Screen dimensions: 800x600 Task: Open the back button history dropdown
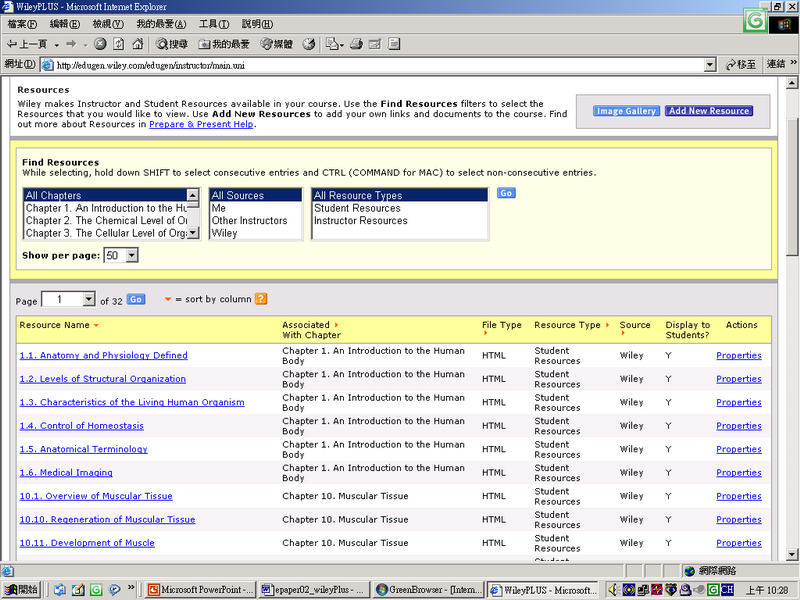pos(56,45)
